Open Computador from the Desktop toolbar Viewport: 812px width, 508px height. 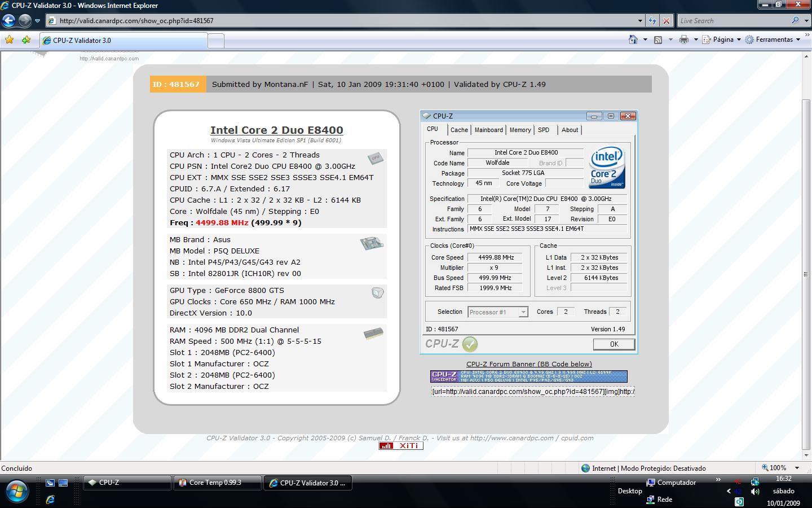click(x=671, y=483)
